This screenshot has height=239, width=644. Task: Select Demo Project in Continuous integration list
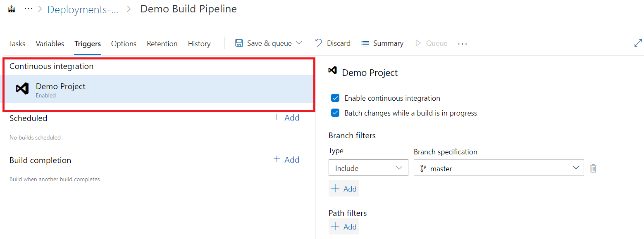point(159,89)
